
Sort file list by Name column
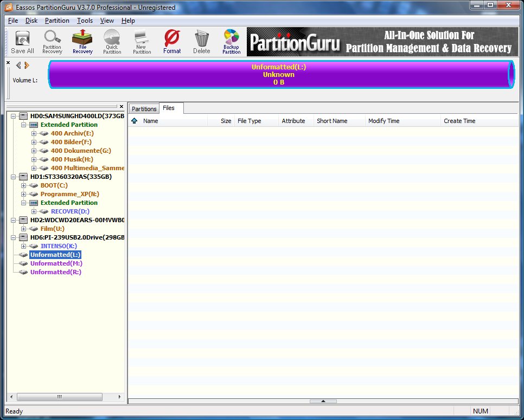[174, 121]
